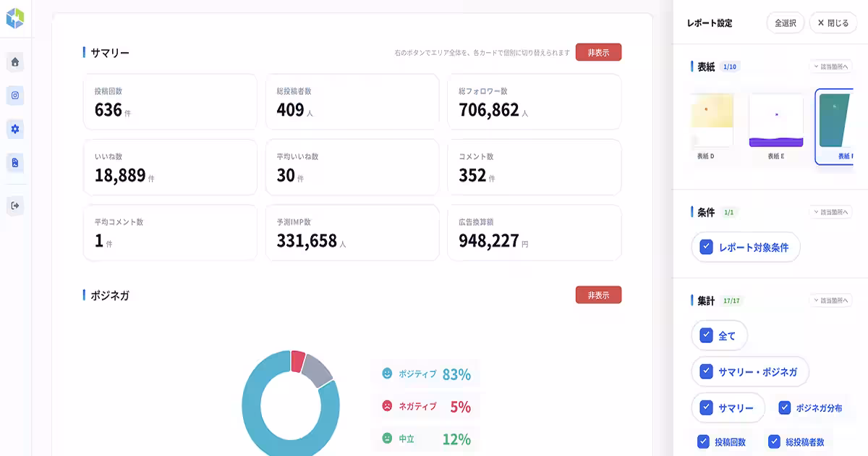868x456 pixels.
Task: Open the Instagram icon in sidebar
Action: [15, 96]
